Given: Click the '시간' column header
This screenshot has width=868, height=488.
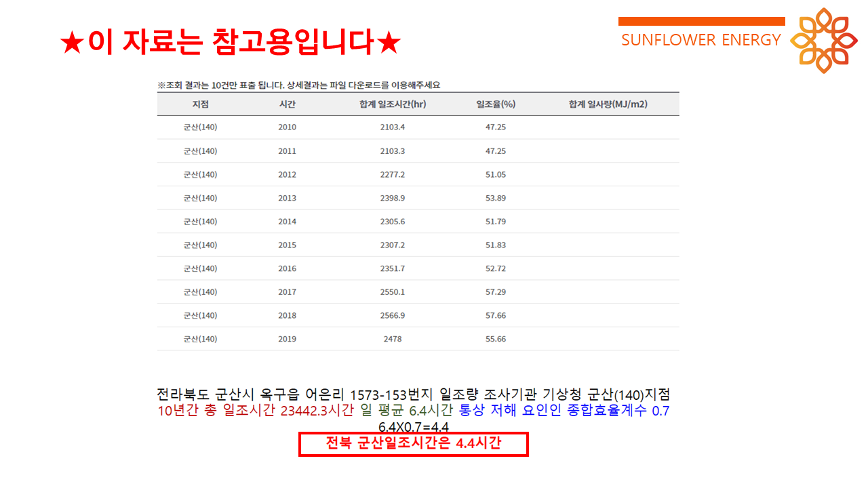Looking at the screenshot, I should [288, 104].
